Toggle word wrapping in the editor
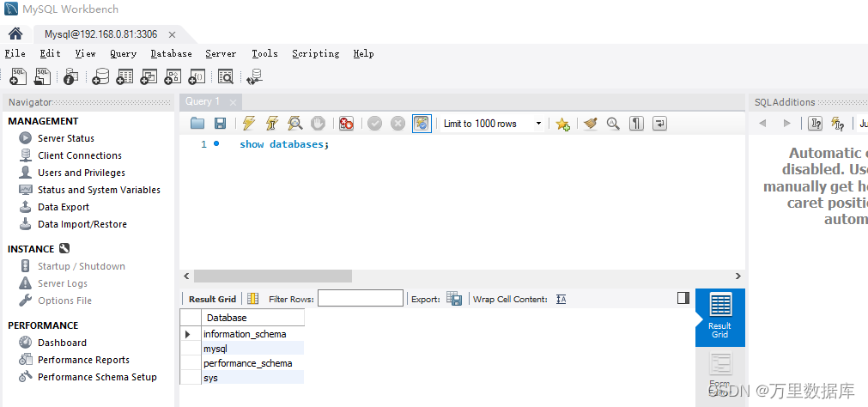 pos(659,124)
